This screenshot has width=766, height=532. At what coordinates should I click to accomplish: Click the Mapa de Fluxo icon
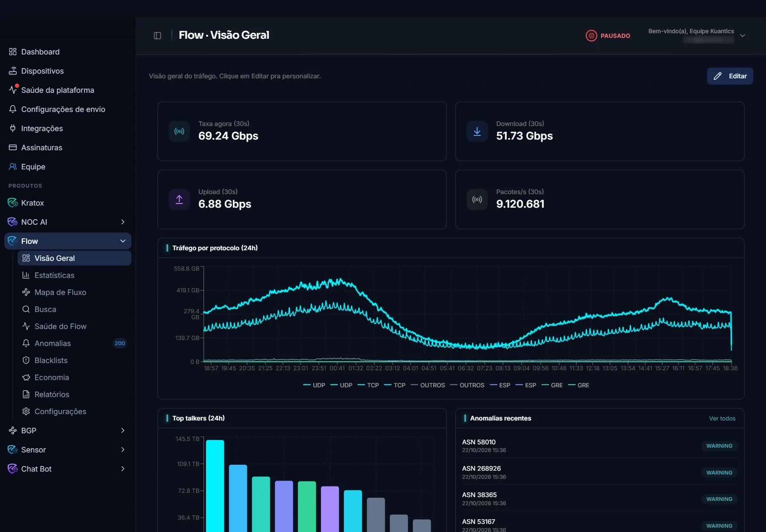point(26,292)
